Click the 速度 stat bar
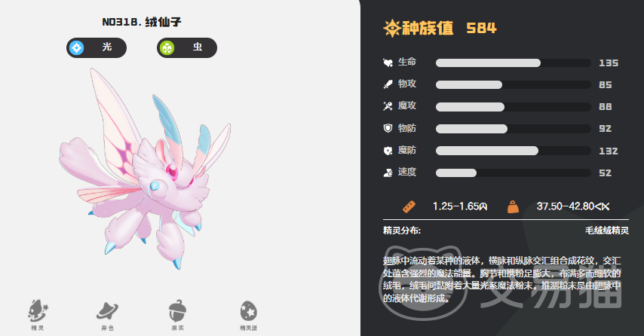This screenshot has height=336, width=644. click(x=513, y=173)
